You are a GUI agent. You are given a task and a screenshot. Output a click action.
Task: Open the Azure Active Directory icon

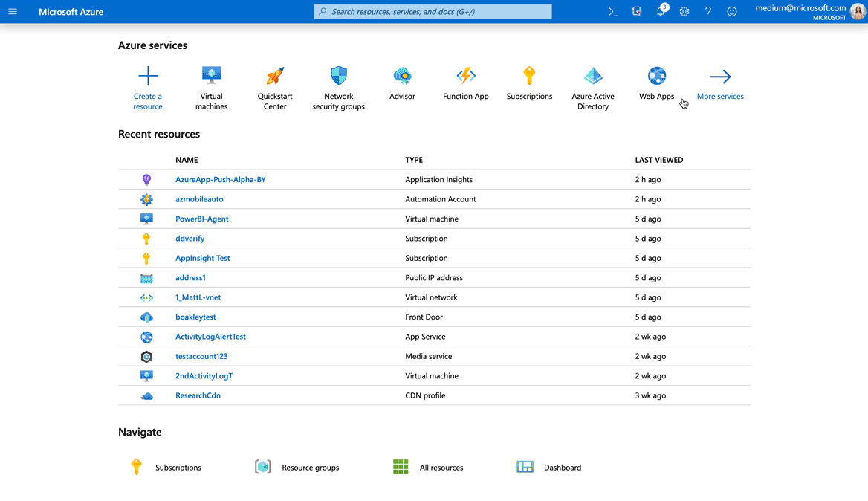coord(593,76)
